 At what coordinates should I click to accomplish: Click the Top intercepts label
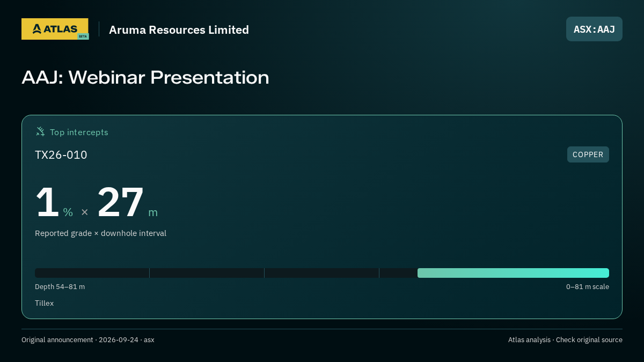click(x=79, y=132)
